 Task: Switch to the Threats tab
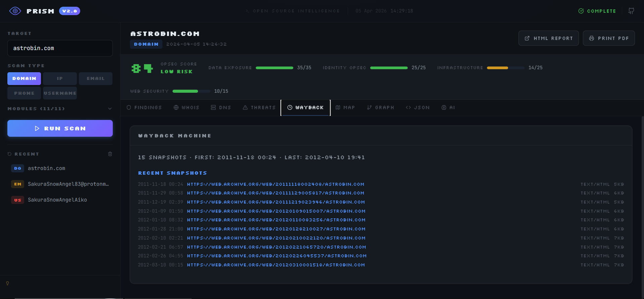[259, 108]
